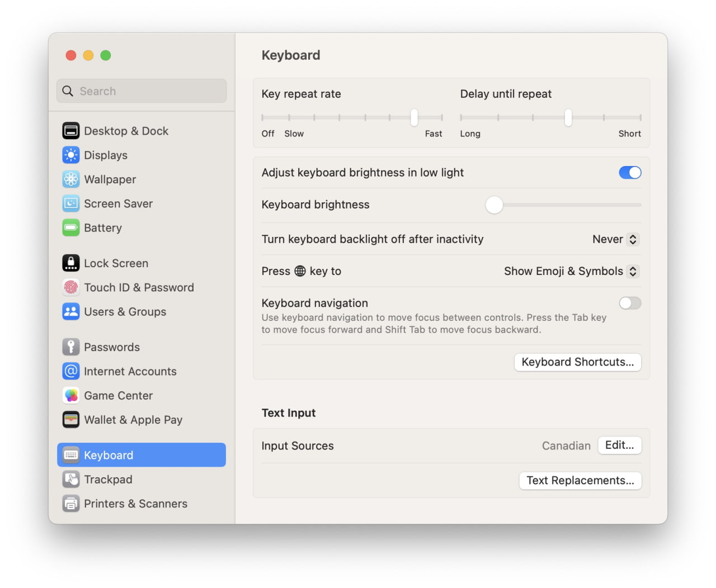Screen dimensions: 716x588
Task: Open Trackpad settings via its icon
Action: coord(71,479)
